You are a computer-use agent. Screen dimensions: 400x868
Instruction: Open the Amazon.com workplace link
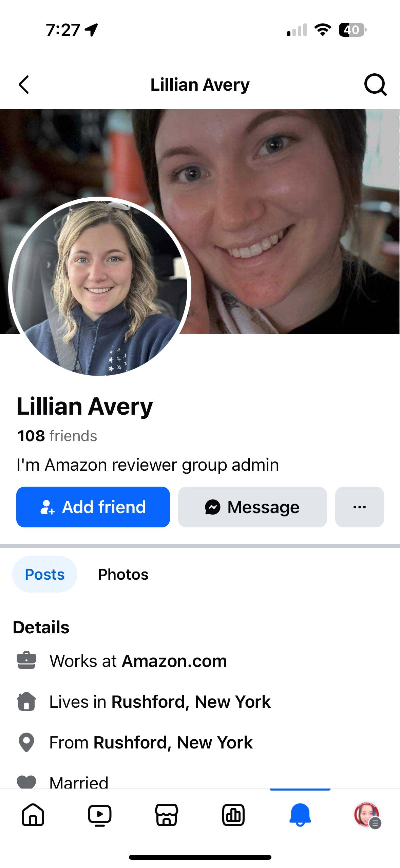[174, 661]
